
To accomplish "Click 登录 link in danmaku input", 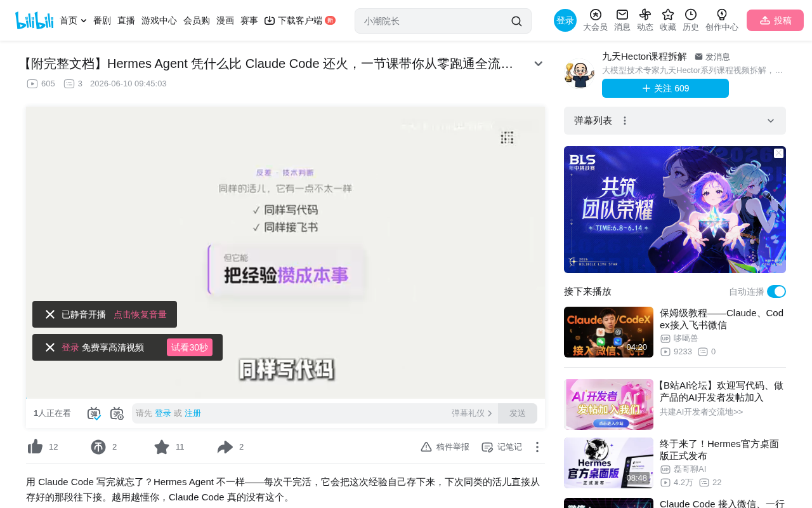I will tap(163, 413).
